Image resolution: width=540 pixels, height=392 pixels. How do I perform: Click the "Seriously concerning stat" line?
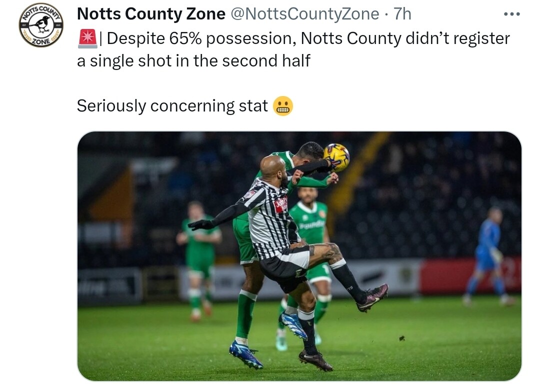172,106
